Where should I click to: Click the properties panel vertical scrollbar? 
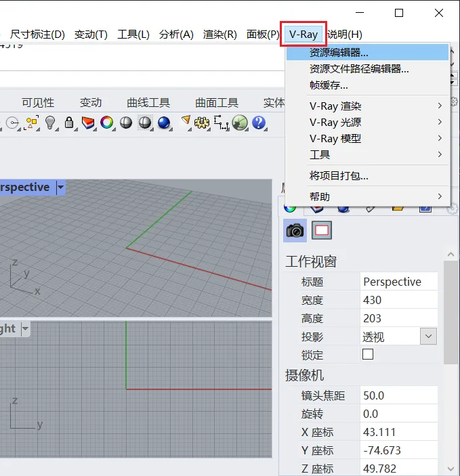click(x=451, y=312)
